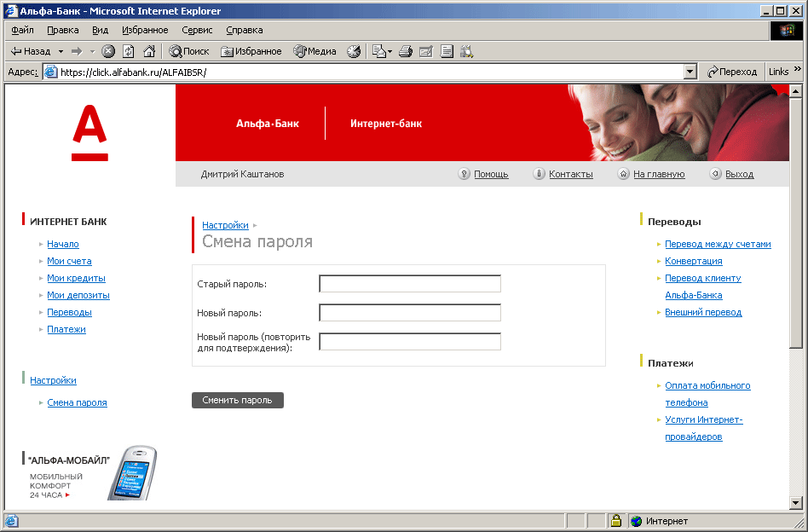Open the Переводы link in left sidebar
The image size is (808, 532).
click(x=70, y=312)
